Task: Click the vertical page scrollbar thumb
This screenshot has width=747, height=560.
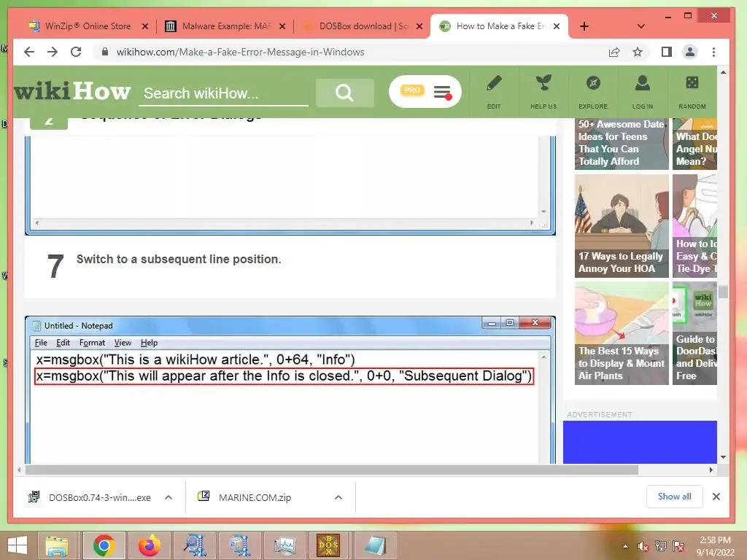Action: click(723, 292)
